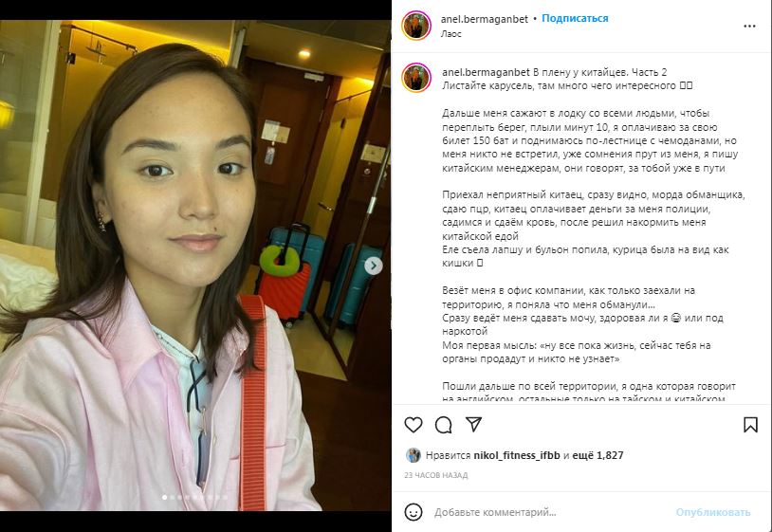Open nikol_fitness_ifbb profile link
772x532 pixels.
[517, 456]
